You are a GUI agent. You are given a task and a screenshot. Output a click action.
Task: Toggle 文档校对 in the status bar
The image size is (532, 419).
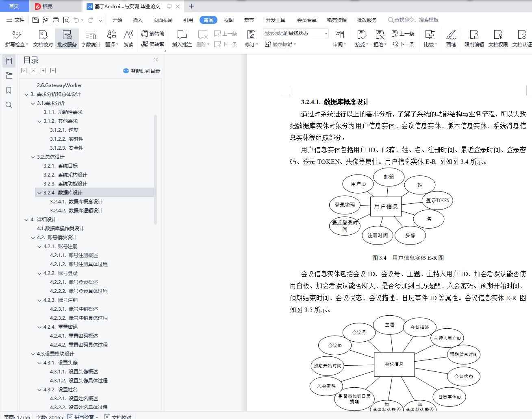pos(118,417)
